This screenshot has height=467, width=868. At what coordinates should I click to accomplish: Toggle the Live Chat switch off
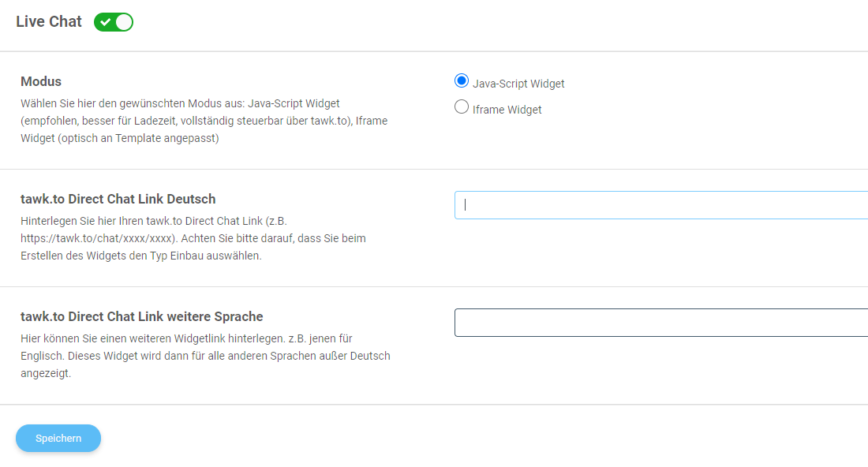[114, 22]
